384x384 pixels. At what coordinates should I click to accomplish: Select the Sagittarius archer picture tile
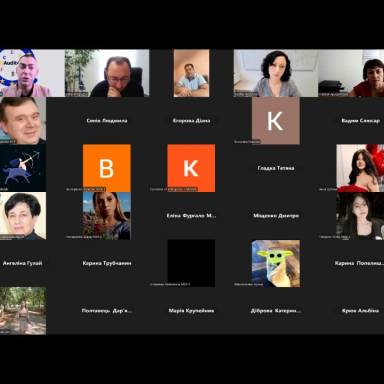point(23,168)
